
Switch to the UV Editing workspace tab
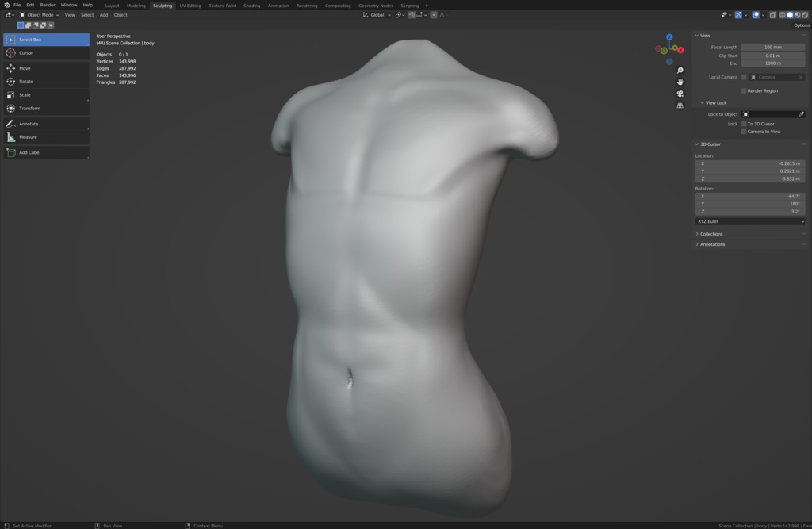(190, 6)
